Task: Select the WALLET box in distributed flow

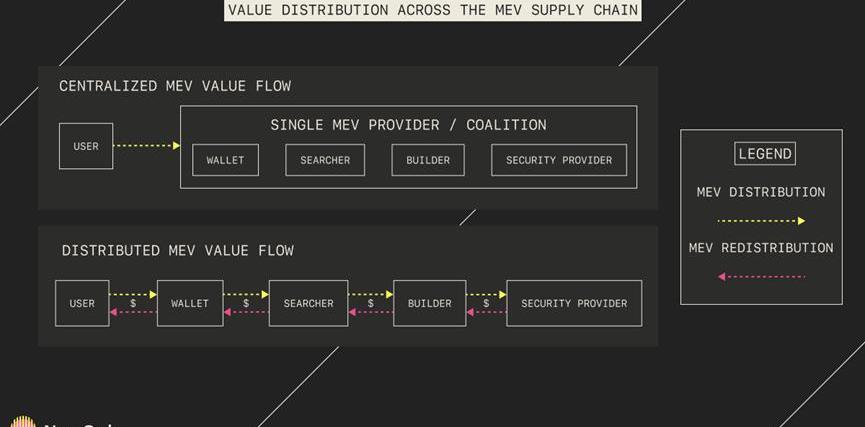Action: [x=190, y=303]
